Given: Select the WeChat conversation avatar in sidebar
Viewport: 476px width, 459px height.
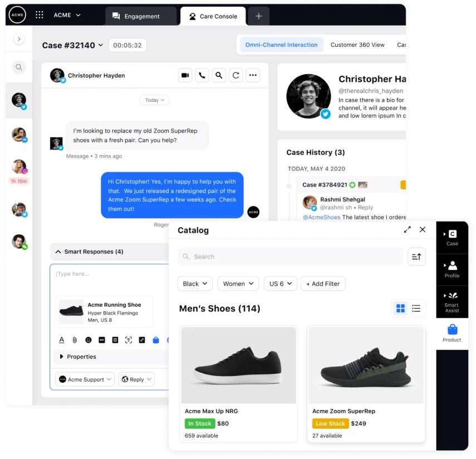Looking at the screenshot, I should (19, 242).
